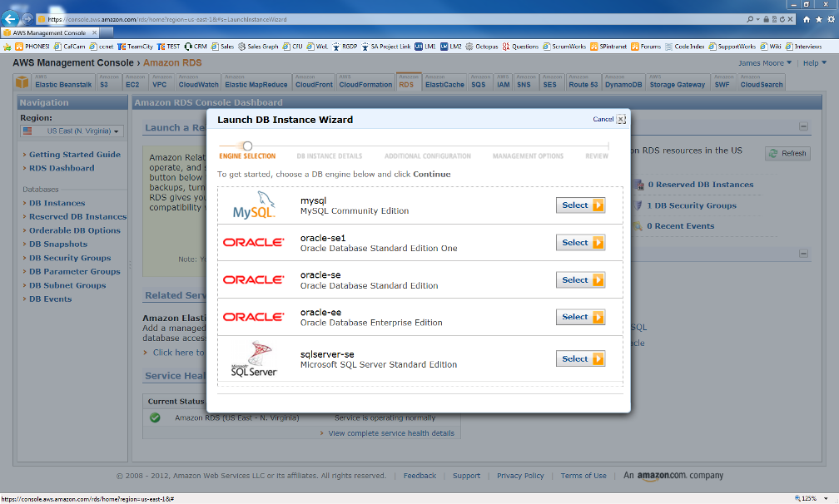Switch to the CloudFront service tab
The height and width of the screenshot is (504, 839).
(314, 82)
